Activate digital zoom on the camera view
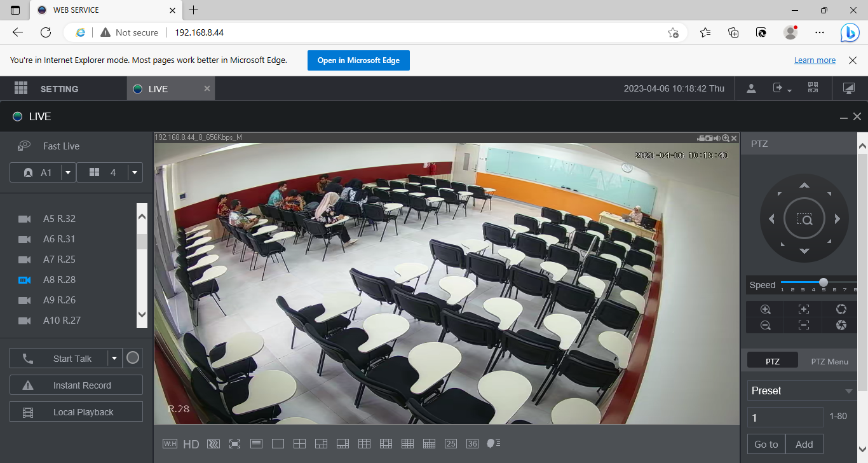Viewport: 868px width, 463px height. click(x=726, y=138)
